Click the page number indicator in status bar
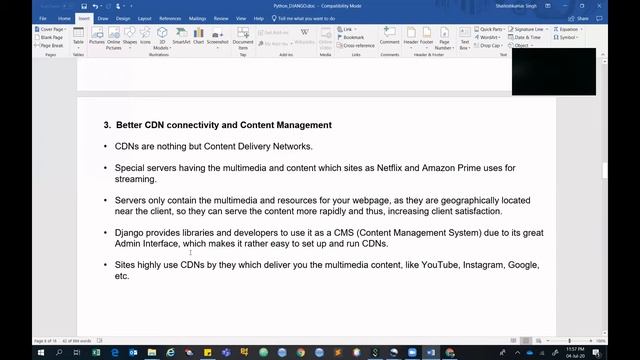640x360 pixels. (45, 340)
